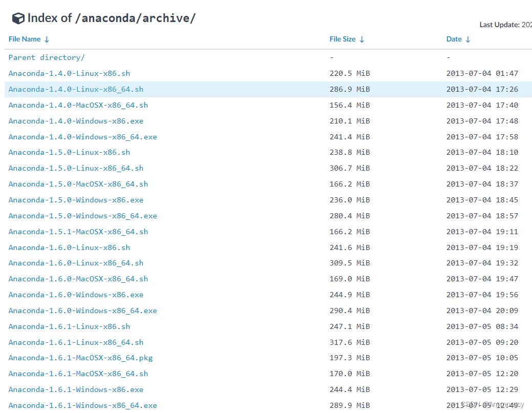532x413 pixels.
Task: Select the 2013-07-04 01:47 date
Action: click(x=482, y=73)
